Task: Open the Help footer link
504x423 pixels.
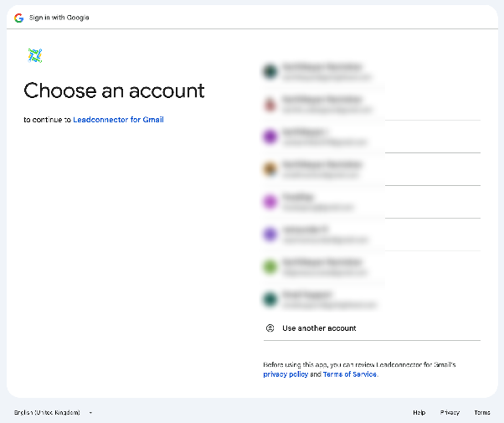Action: pos(419,412)
